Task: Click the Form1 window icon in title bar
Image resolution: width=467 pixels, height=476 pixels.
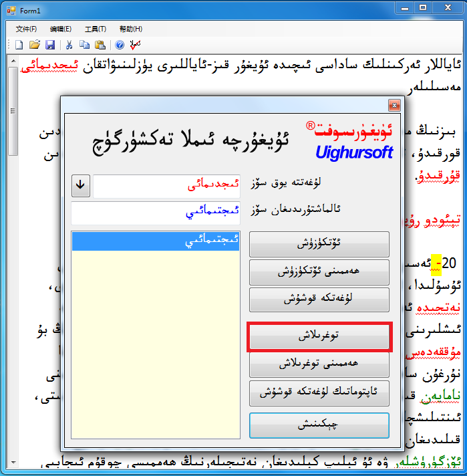Action: point(11,11)
